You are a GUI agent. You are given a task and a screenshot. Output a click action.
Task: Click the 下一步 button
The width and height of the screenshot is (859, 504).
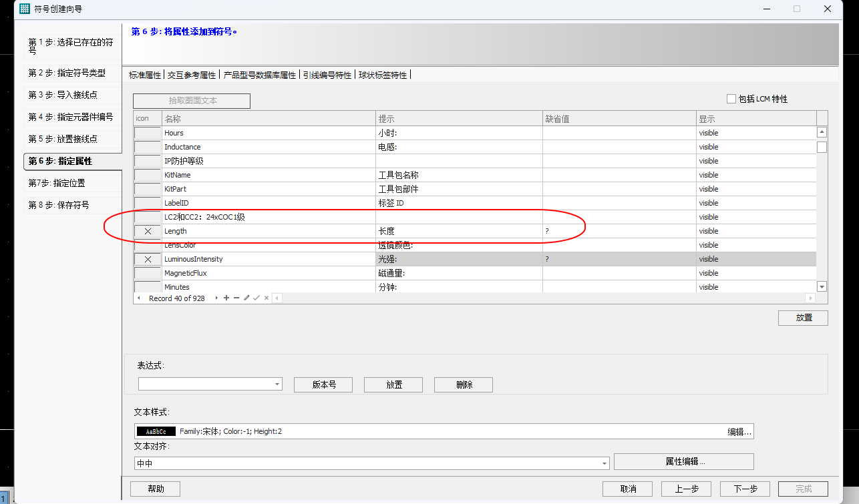click(x=745, y=489)
